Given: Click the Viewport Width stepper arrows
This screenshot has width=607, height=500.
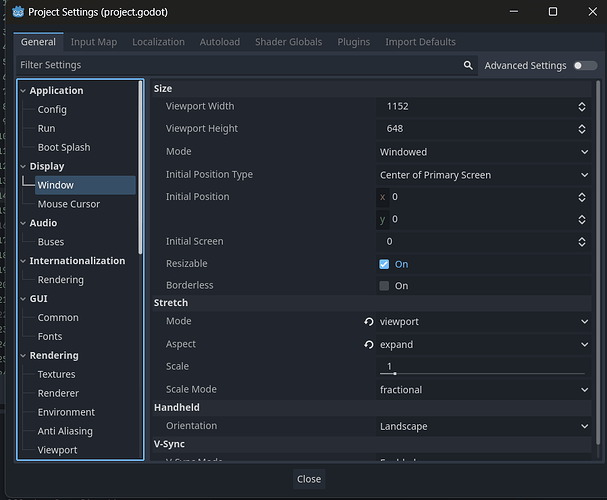Looking at the screenshot, I should pos(582,107).
